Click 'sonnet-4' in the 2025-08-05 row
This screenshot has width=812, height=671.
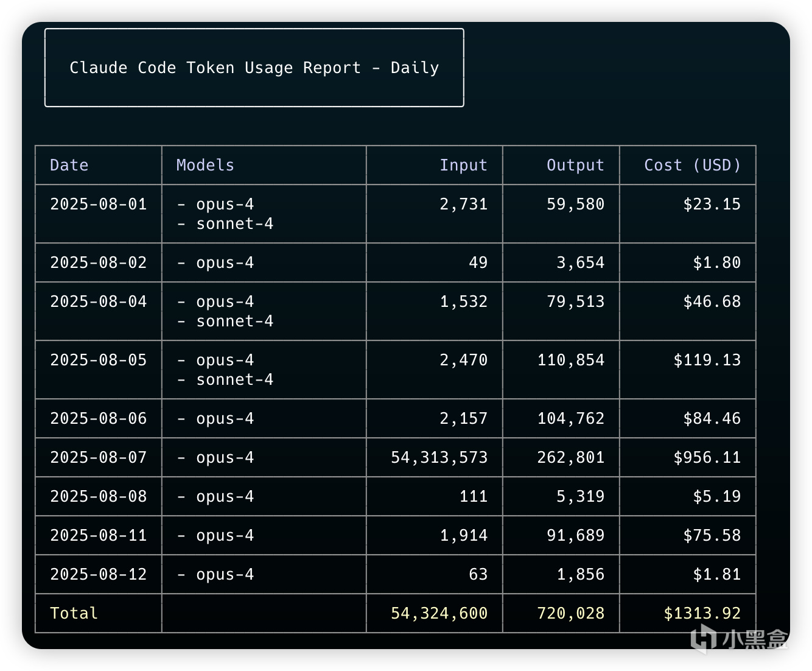(235, 379)
